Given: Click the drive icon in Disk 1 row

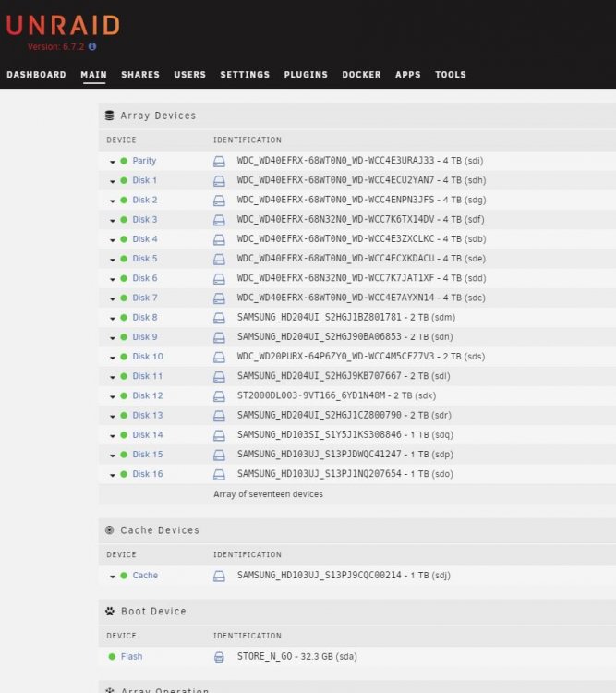Looking at the screenshot, I should tap(219, 181).
